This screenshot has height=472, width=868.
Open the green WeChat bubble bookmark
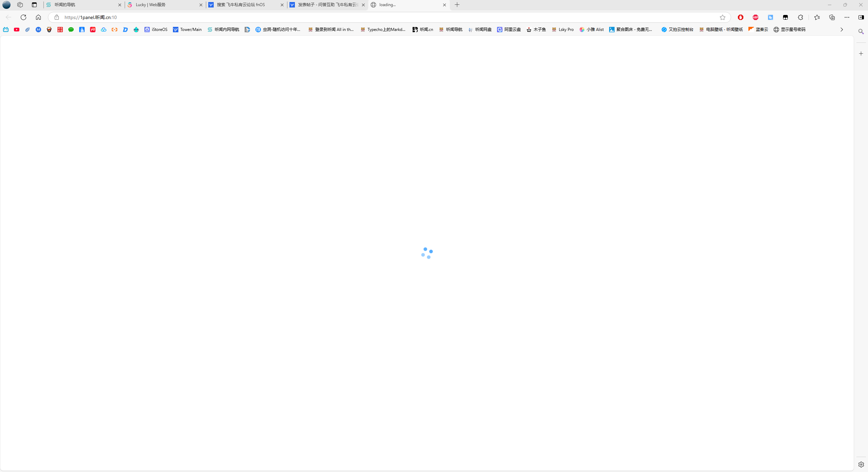coord(71,30)
